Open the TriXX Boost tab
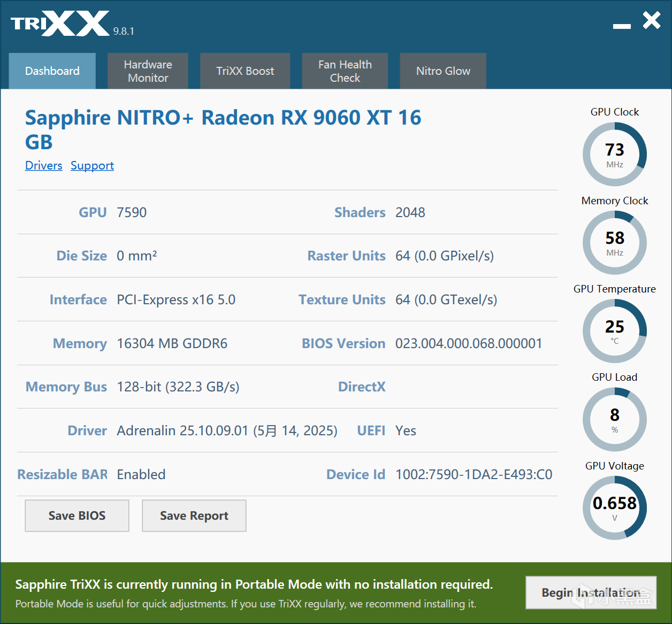 tap(245, 71)
